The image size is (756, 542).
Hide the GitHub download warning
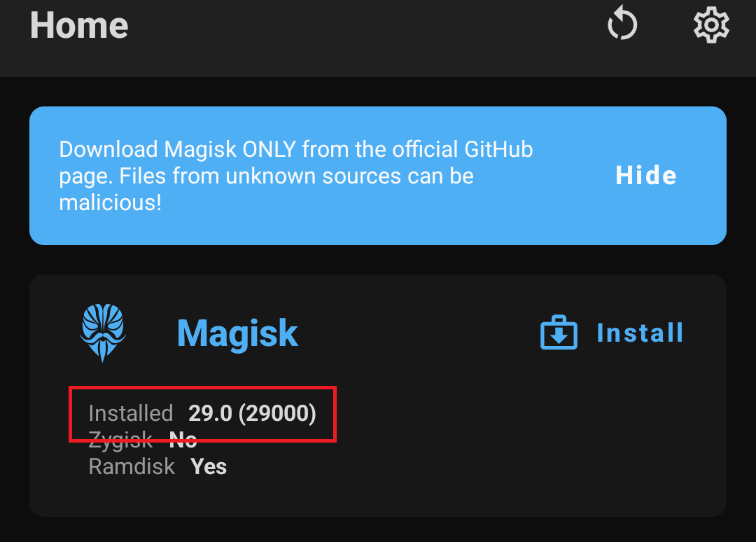coord(645,175)
